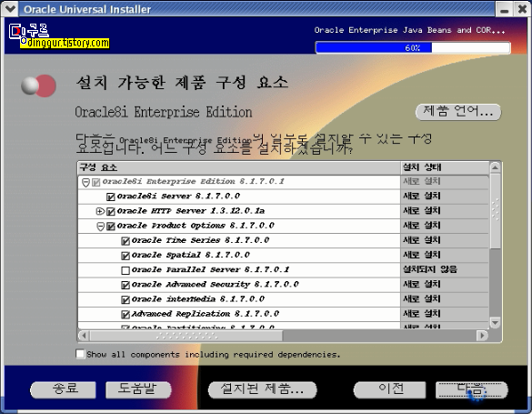Screen dimensions: 532x414
Task: Click the horizontal scroll right arrow
Action: click(x=482, y=336)
